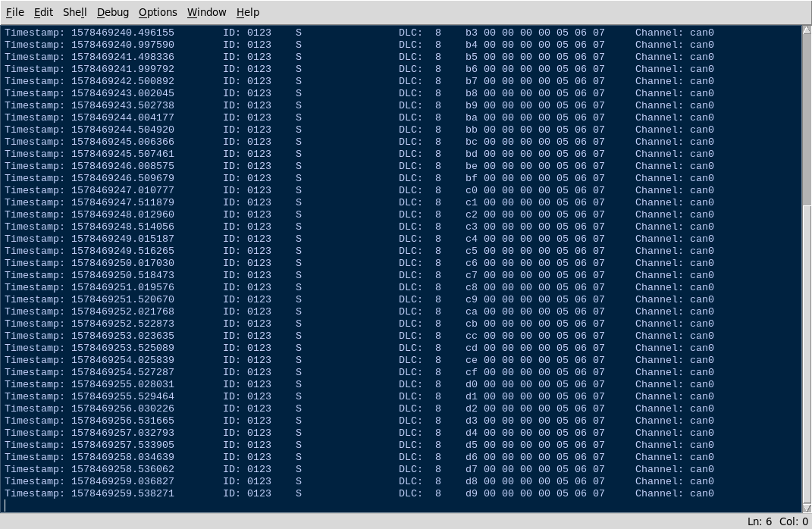Screen dimensions: 812x529
Task: Click timestamp 1578469248.012960
Action: tap(123, 214)
